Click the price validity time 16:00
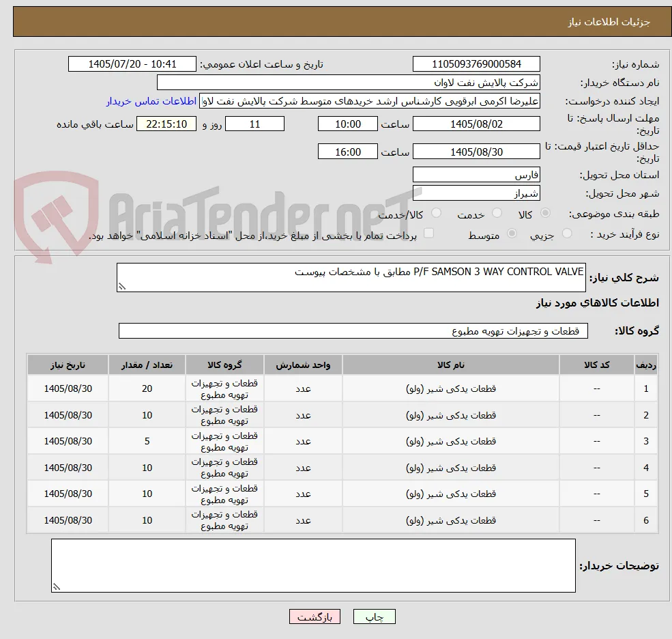This screenshot has height=639, width=672. (x=347, y=152)
